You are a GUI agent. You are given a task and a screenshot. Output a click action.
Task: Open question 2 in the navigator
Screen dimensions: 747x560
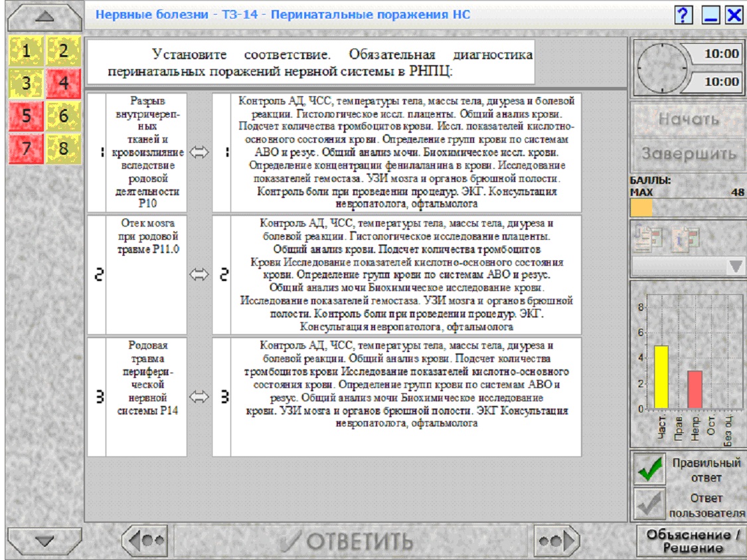pos(63,50)
